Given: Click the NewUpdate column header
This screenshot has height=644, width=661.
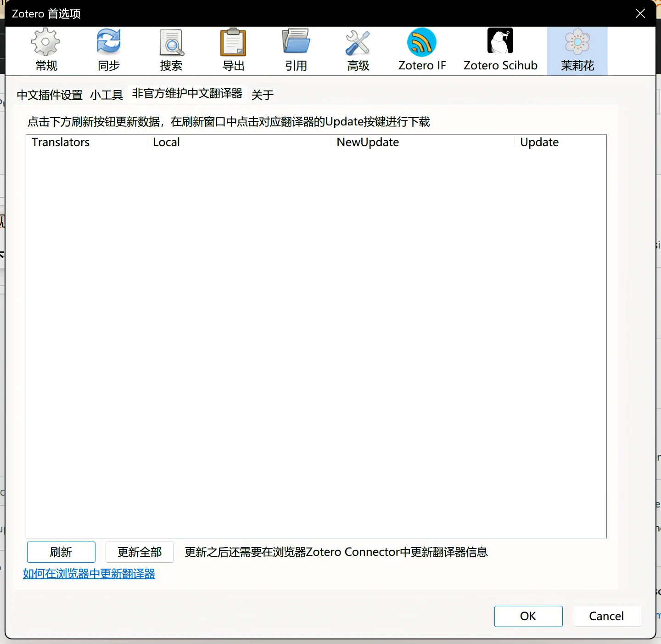Looking at the screenshot, I should [x=367, y=142].
